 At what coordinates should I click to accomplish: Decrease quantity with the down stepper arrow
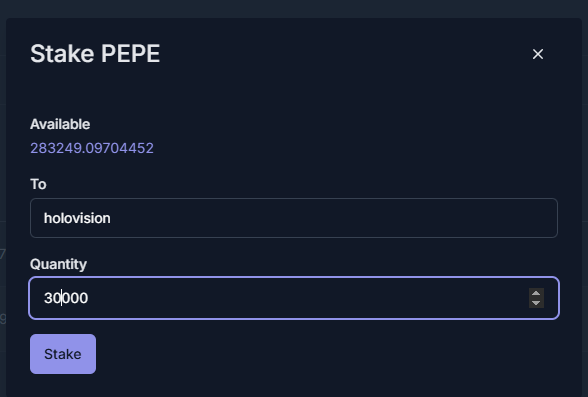[x=536, y=303]
